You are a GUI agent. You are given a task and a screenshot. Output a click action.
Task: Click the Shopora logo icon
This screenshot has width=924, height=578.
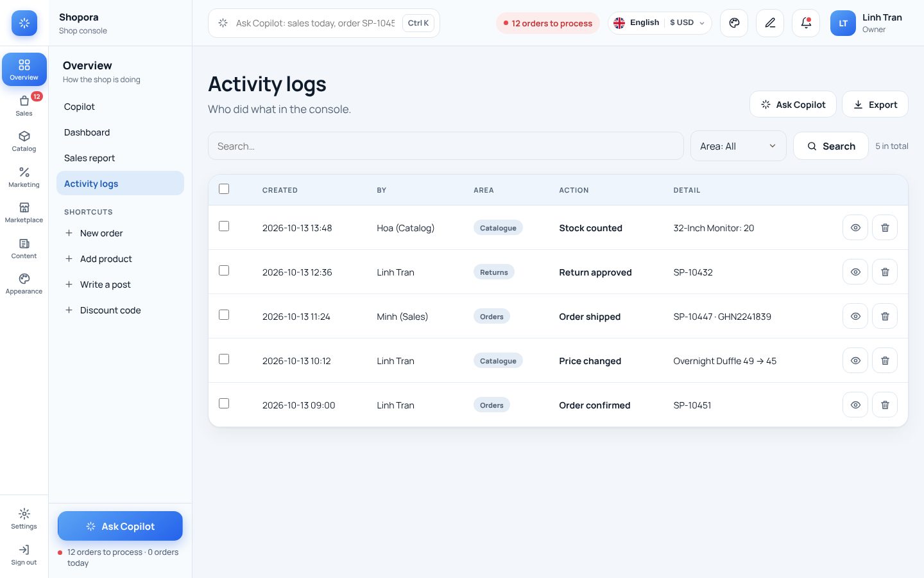point(24,23)
